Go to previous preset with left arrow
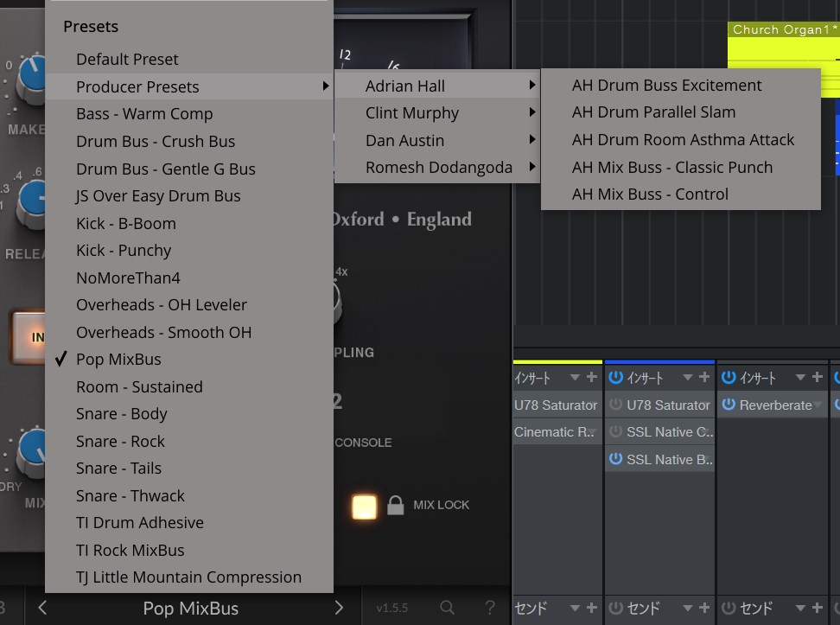This screenshot has height=625, width=840. coord(42,608)
